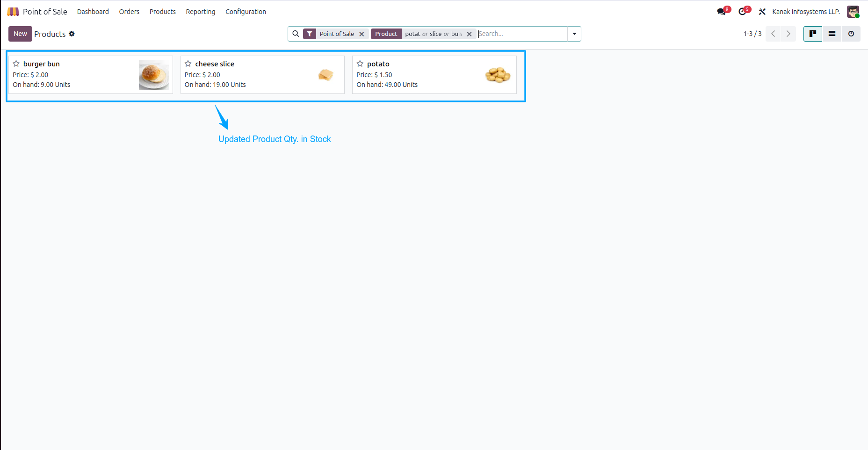Open the activities clock icon
The width and height of the screenshot is (868, 450).
(742, 12)
